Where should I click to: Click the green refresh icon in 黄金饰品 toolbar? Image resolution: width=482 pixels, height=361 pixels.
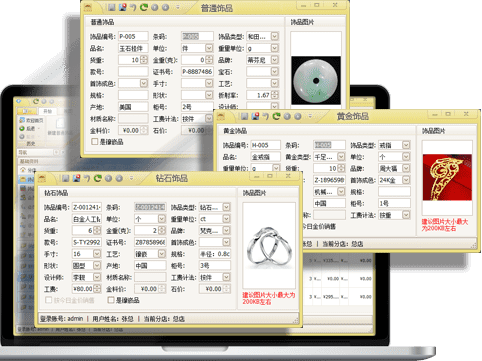point(276,116)
